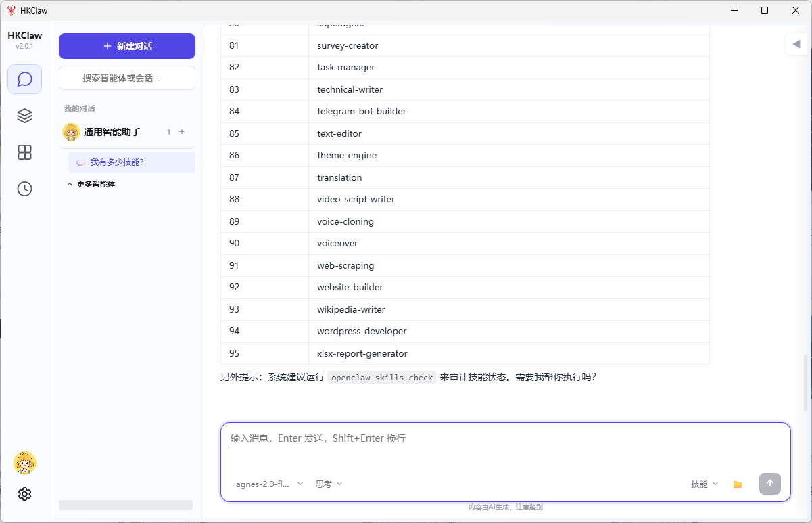Screen dimensions: 812x523
Task: Click the web-scraping table cell
Action: (x=509, y=265)
